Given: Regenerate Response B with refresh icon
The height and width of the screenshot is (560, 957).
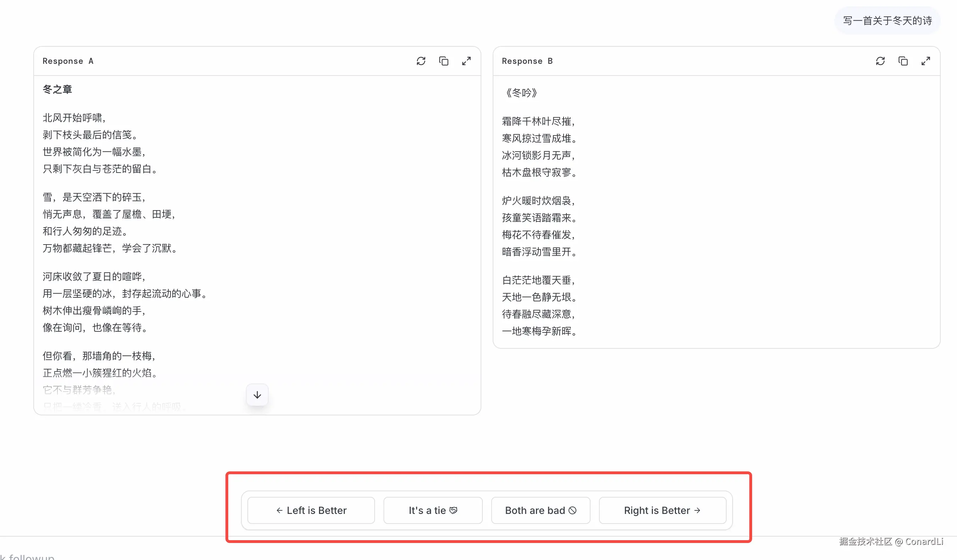Looking at the screenshot, I should (x=880, y=61).
